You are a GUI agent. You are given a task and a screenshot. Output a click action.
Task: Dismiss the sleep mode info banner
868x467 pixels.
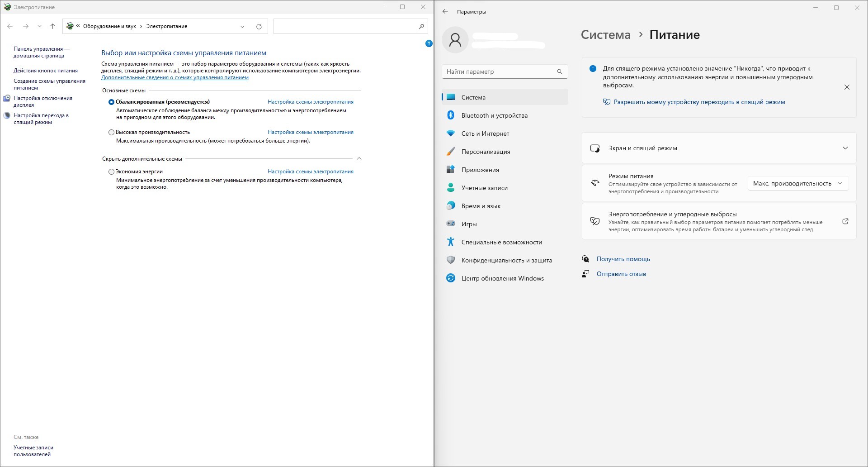pos(847,87)
